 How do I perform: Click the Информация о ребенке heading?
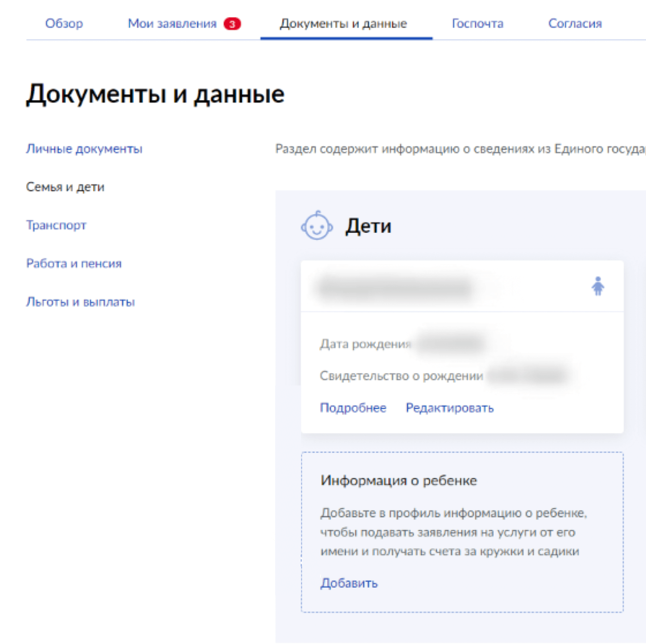click(399, 481)
